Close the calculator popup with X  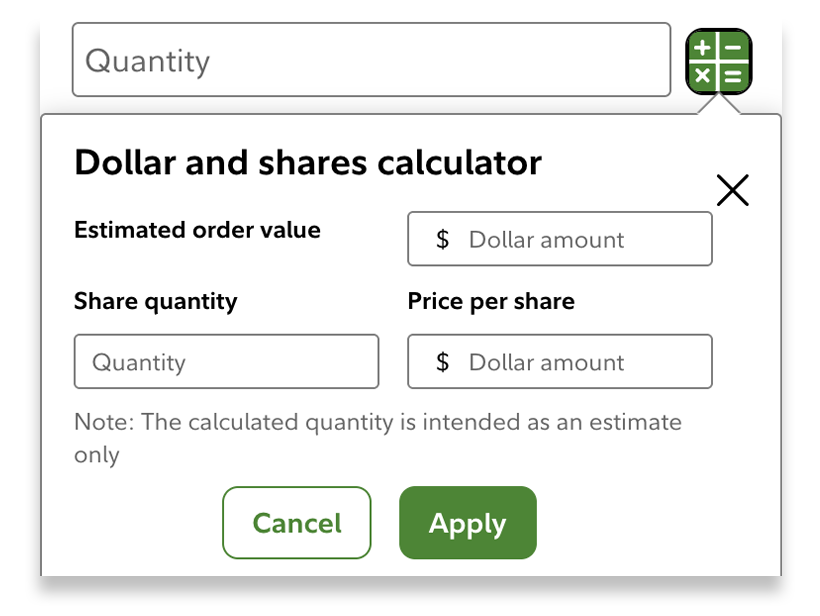coord(733,190)
